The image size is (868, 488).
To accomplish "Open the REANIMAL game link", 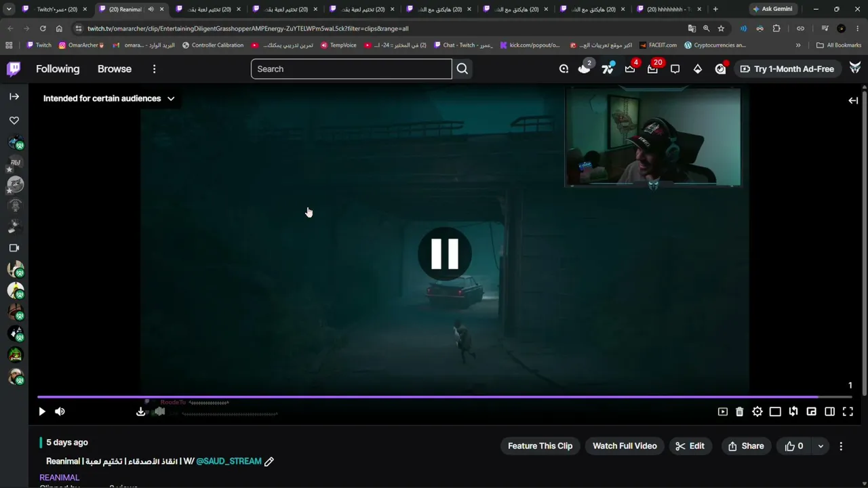I will coord(60,477).
